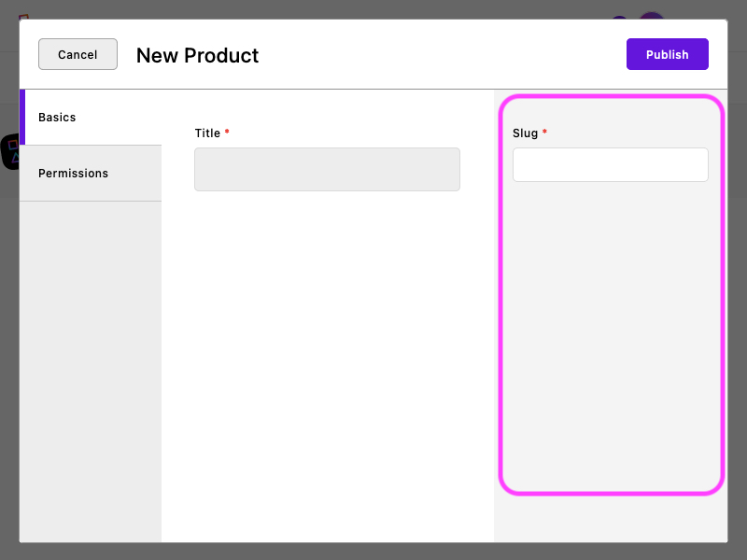747x560 pixels.
Task: Open the user avatar at top right
Action: click(x=652, y=16)
